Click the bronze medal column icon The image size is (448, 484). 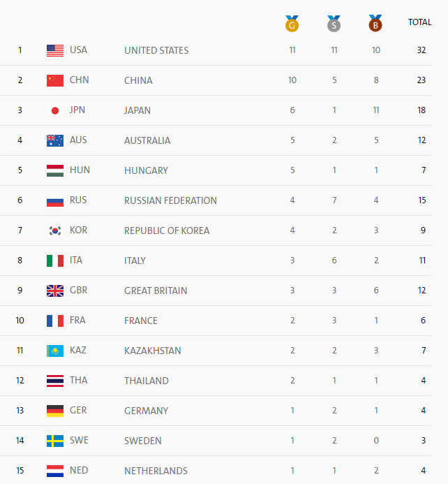[375, 23]
